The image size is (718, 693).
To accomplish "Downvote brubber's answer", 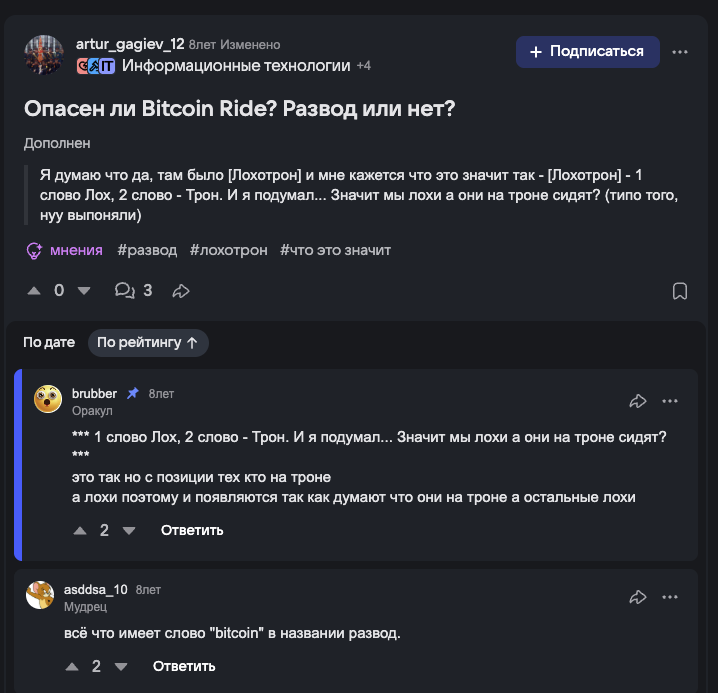I will click(128, 530).
